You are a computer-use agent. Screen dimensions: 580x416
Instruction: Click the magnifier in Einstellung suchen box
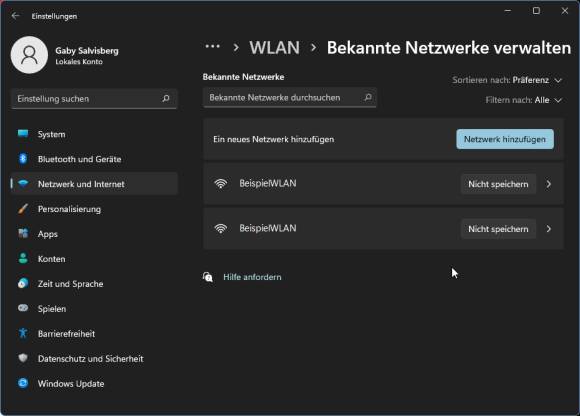click(166, 98)
